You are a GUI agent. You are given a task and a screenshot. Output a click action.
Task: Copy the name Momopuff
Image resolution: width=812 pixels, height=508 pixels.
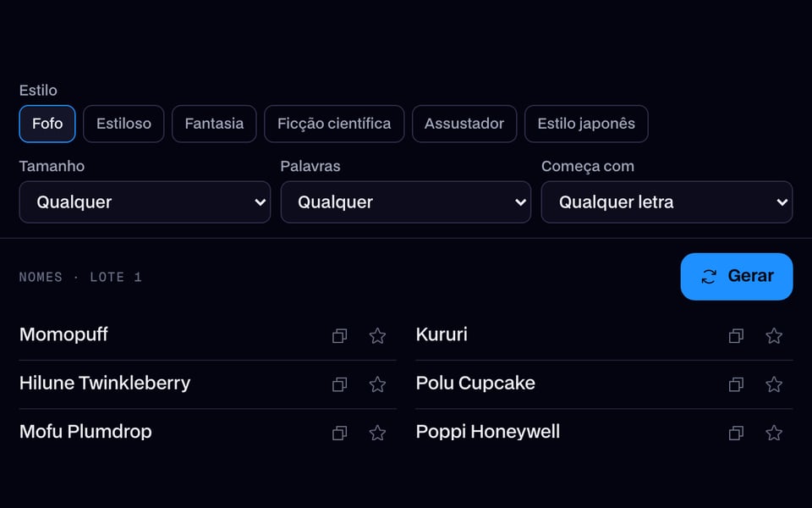[340, 336]
